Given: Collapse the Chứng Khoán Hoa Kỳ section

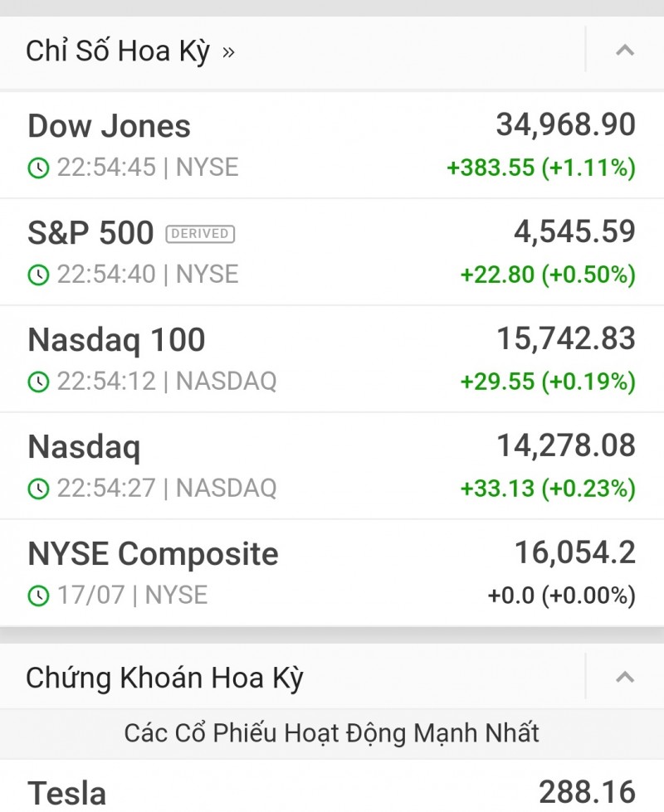Looking at the screenshot, I should pos(624,678).
